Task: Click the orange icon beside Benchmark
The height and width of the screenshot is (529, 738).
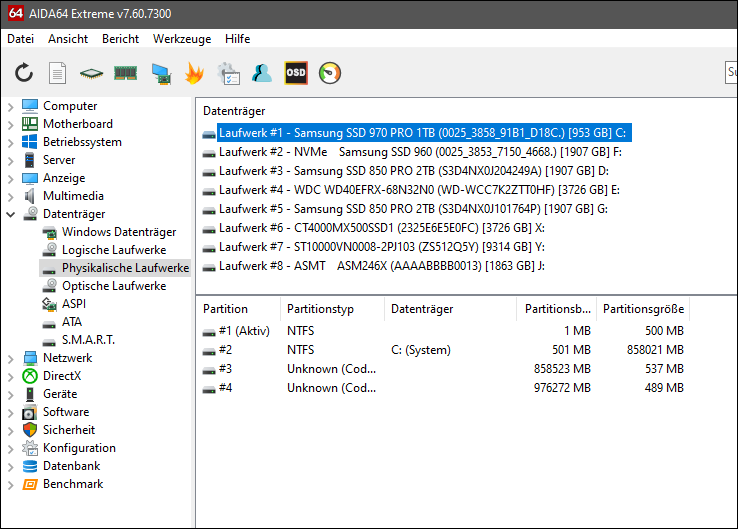Action: point(30,484)
